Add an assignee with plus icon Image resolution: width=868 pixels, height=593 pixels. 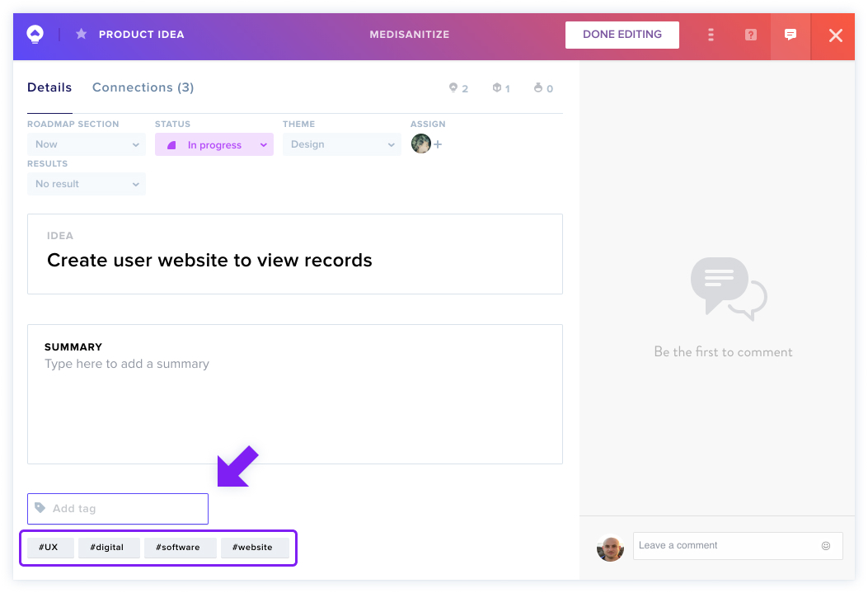click(438, 144)
